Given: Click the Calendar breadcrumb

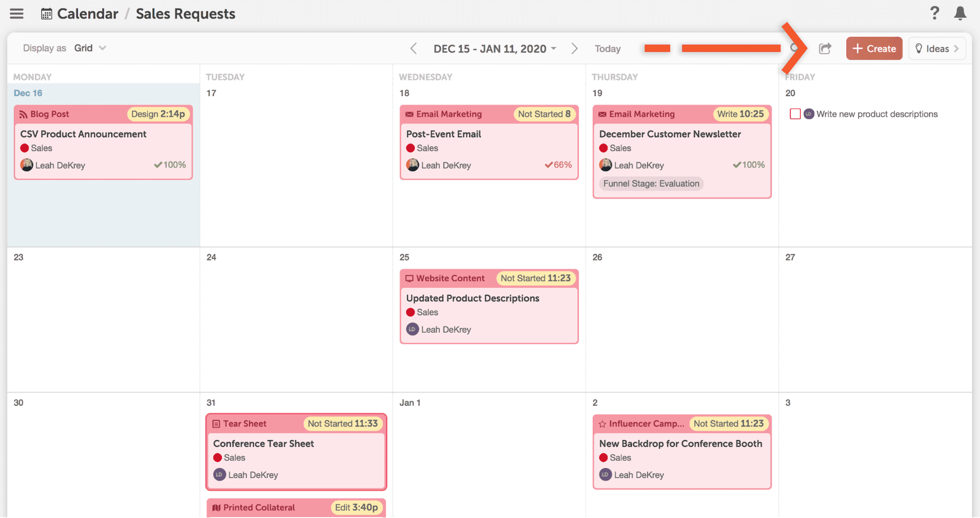Looking at the screenshot, I should [x=87, y=14].
